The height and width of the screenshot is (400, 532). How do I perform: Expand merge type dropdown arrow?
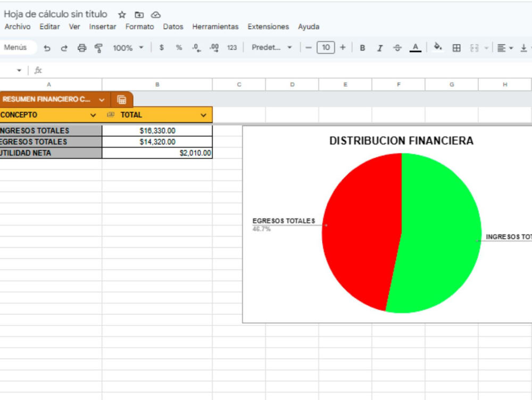[486, 48]
